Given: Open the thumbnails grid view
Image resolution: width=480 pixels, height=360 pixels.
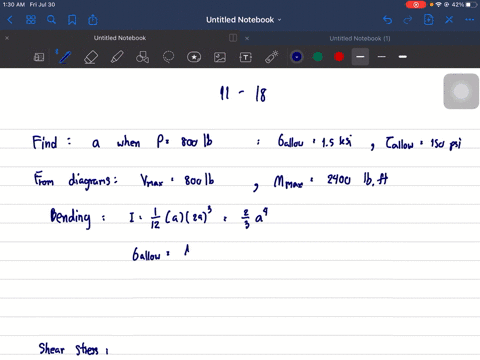Looking at the screenshot, I should (x=31, y=20).
